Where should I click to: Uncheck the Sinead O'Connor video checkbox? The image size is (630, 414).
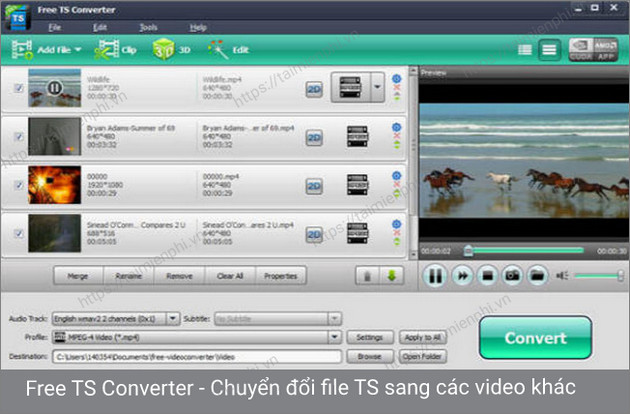pyautogui.click(x=18, y=233)
